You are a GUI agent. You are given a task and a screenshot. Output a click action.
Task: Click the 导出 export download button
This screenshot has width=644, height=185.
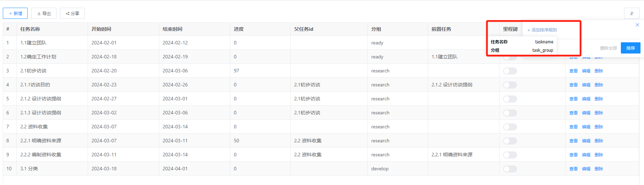click(44, 13)
